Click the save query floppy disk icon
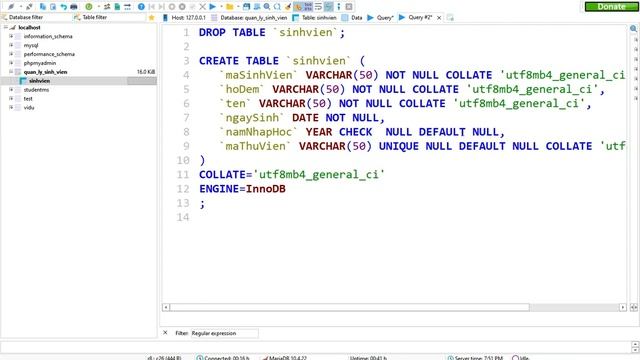The width and height of the screenshot is (640, 360). click(247, 7)
